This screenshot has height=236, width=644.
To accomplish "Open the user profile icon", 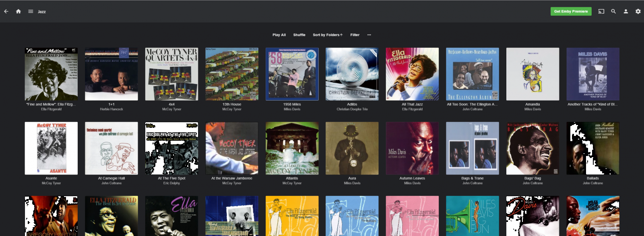I will click(x=626, y=11).
